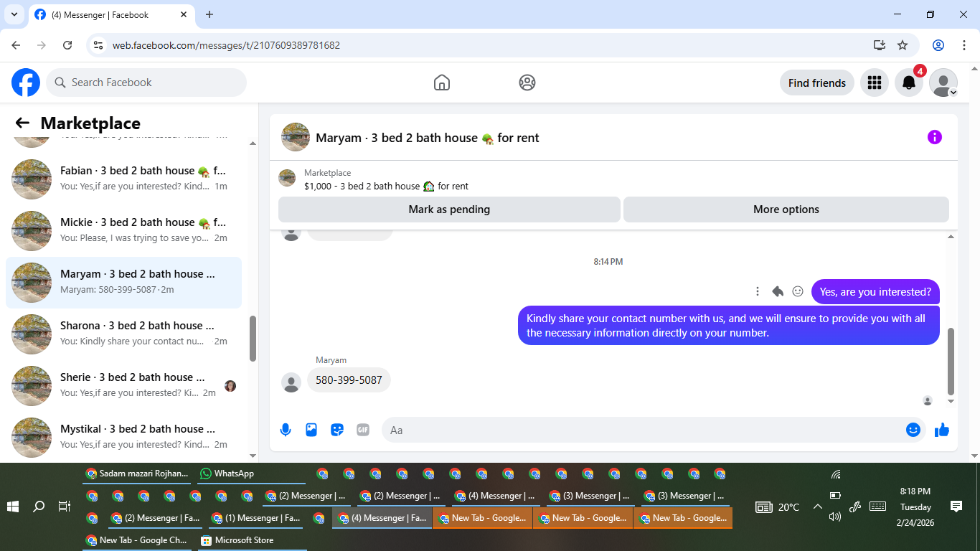Click Find friends button
Image resolution: width=980 pixels, height=551 pixels.
point(817,83)
